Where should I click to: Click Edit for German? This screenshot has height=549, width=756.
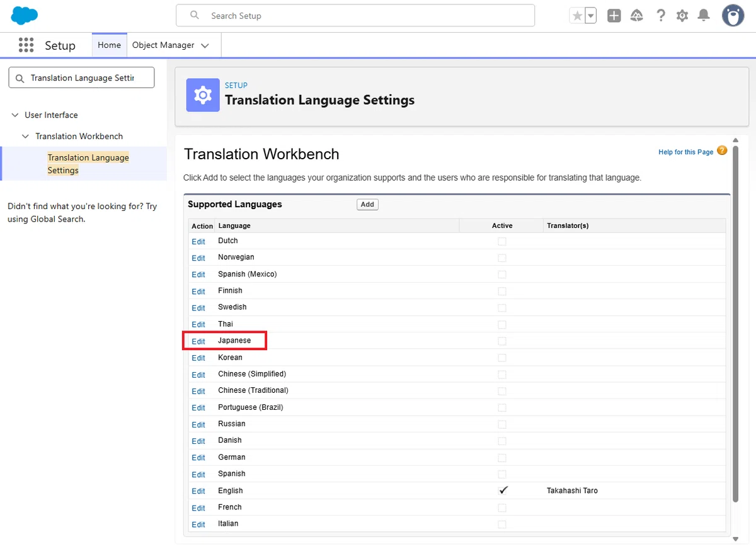click(198, 458)
